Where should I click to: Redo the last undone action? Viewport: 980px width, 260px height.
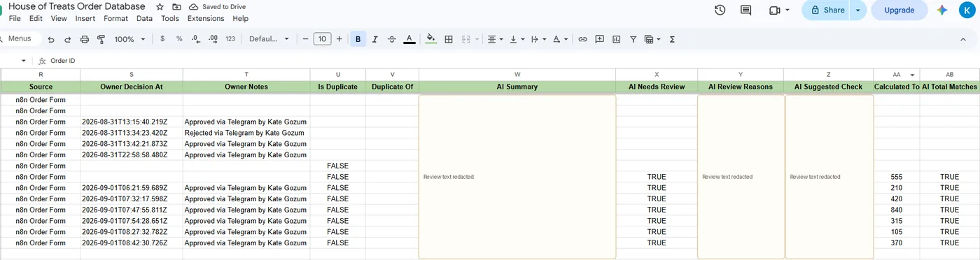pos(68,39)
